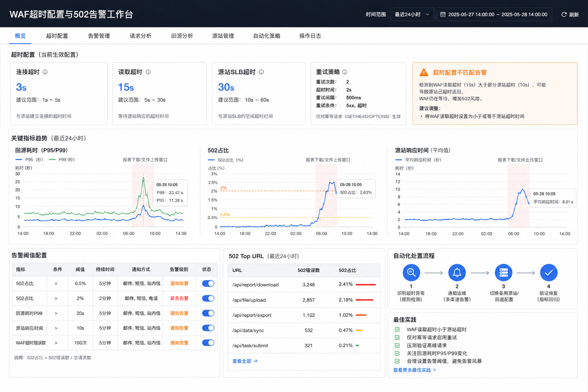This screenshot has width=588, height=392.
Task: Click the orange bar for 1.02% 502占比
Action: (x=361, y=315)
